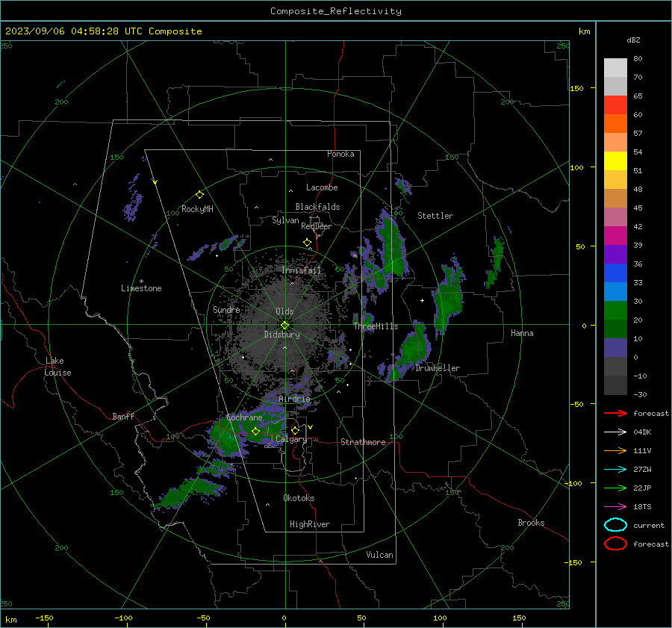This screenshot has width=672, height=628.
Task: Click the magenta 18TS arrow icon
Action: pyautogui.click(x=615, y=506)
